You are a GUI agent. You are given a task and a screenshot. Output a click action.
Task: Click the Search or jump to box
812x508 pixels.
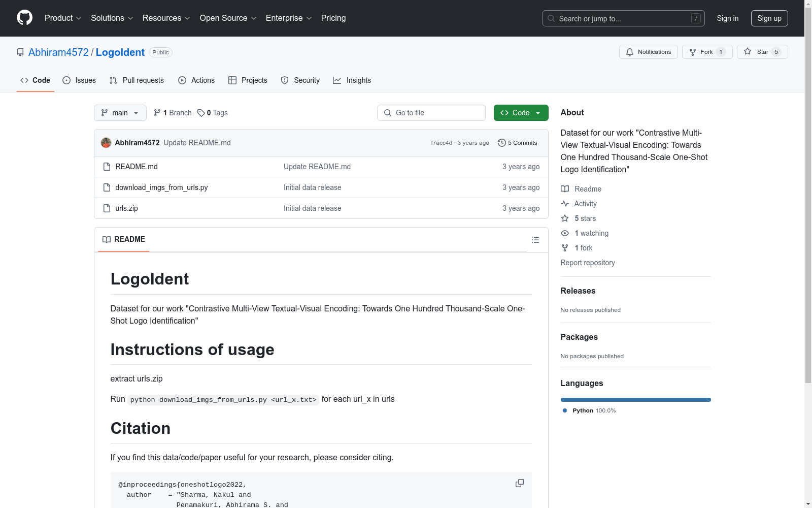[x=624, y=18]
